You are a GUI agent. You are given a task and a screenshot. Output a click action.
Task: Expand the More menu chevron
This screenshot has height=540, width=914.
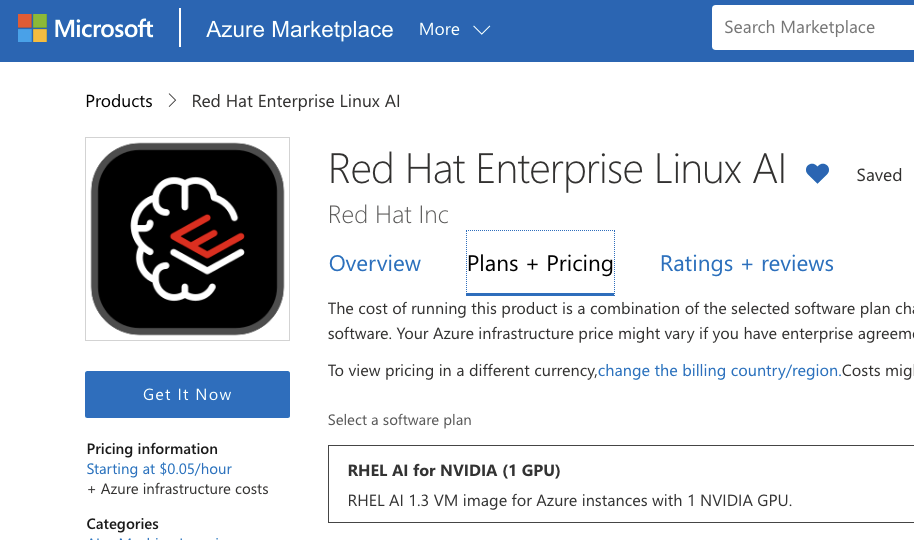tap(481, 30)
